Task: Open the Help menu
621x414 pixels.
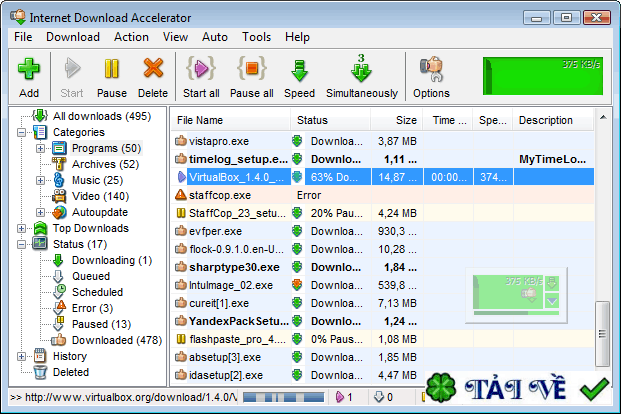Action: coord(297,37)
